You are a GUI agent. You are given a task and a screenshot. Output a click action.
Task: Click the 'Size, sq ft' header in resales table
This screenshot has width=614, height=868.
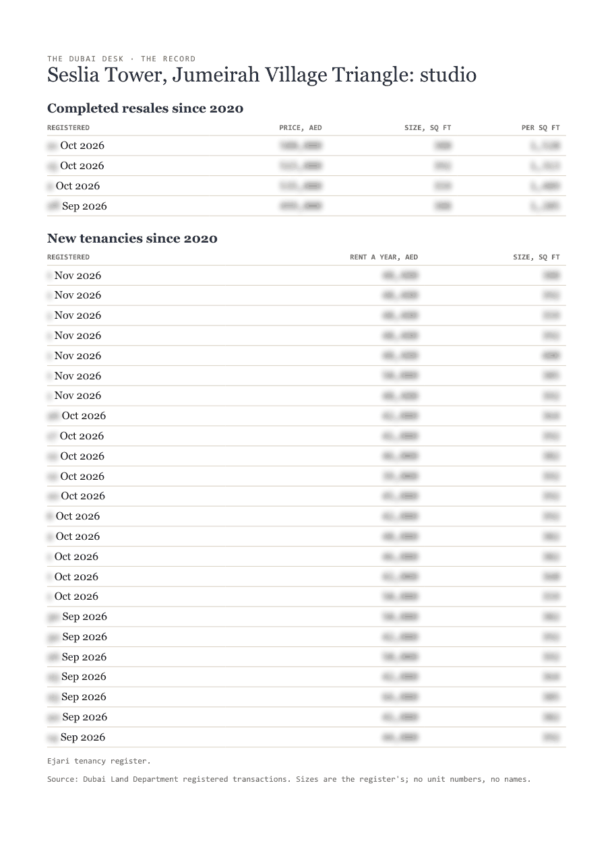click(x=428, y=127)
